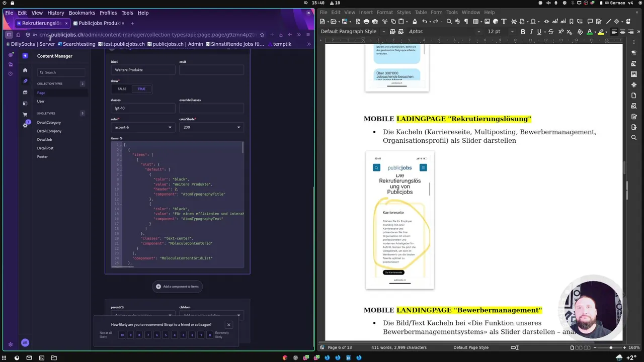The width and height of the screenshot is (644, 362).
Task: Open Writer Table menu
Action: [x=421, y=13]
